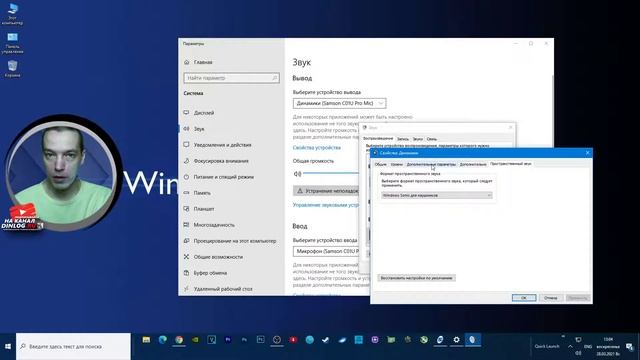Open Главная home in Settings sidebar
Screen dimensions: 640x360
coord(203,62)
